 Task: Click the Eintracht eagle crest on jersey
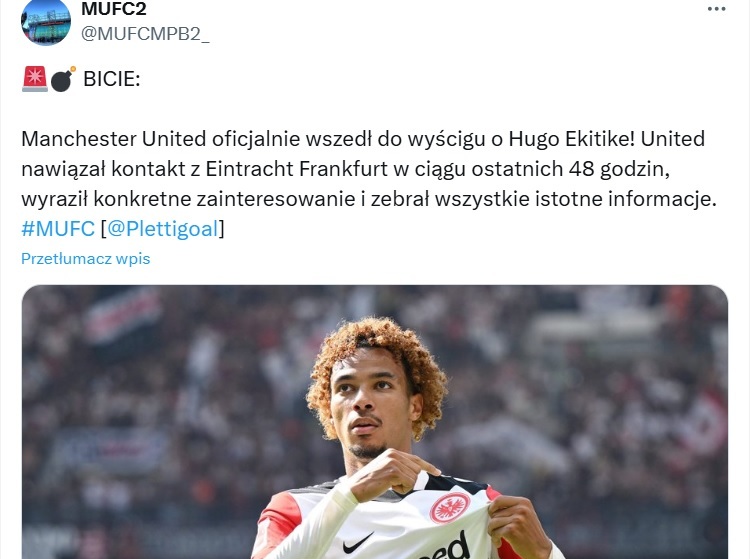pos(450,508)
